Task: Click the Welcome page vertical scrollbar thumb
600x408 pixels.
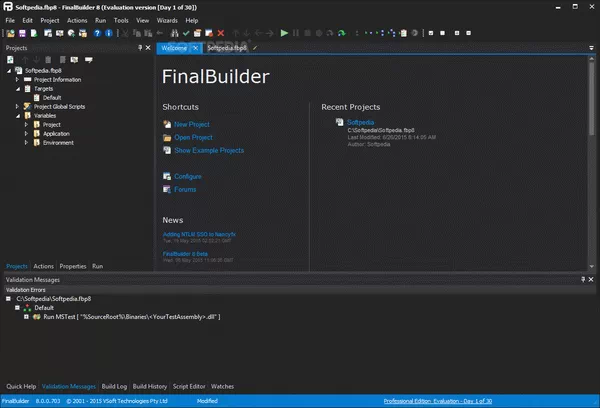Action: point(592,99)
